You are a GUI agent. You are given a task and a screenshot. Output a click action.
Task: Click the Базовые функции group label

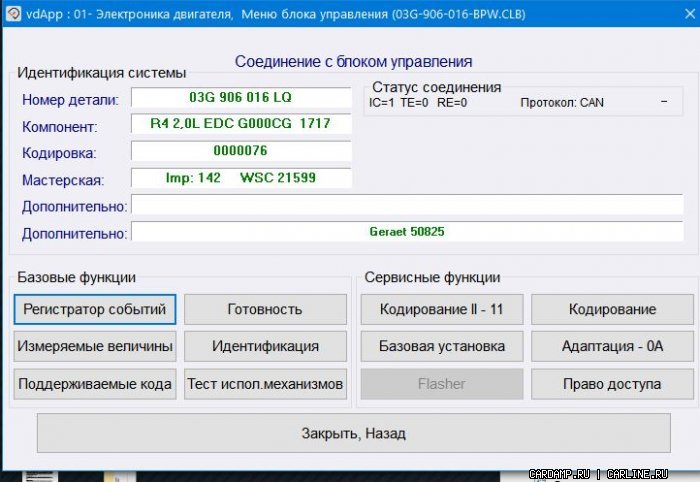tap(76, 277)
